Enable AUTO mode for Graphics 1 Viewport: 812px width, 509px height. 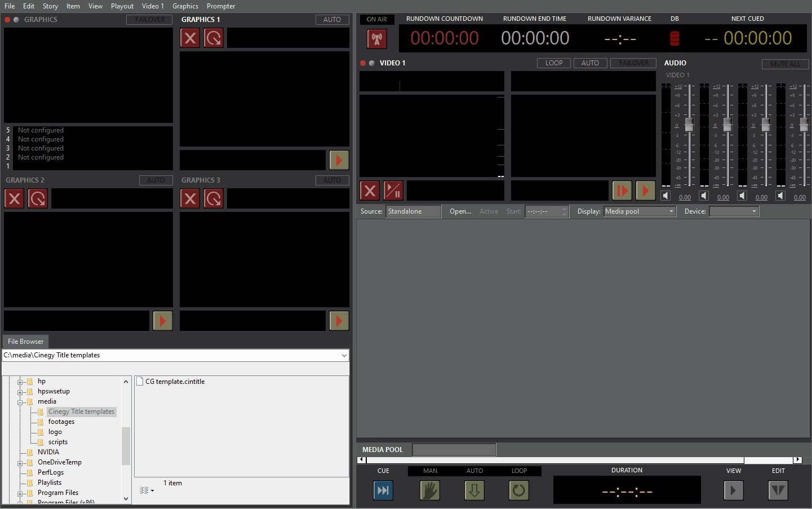click(332, 19)
